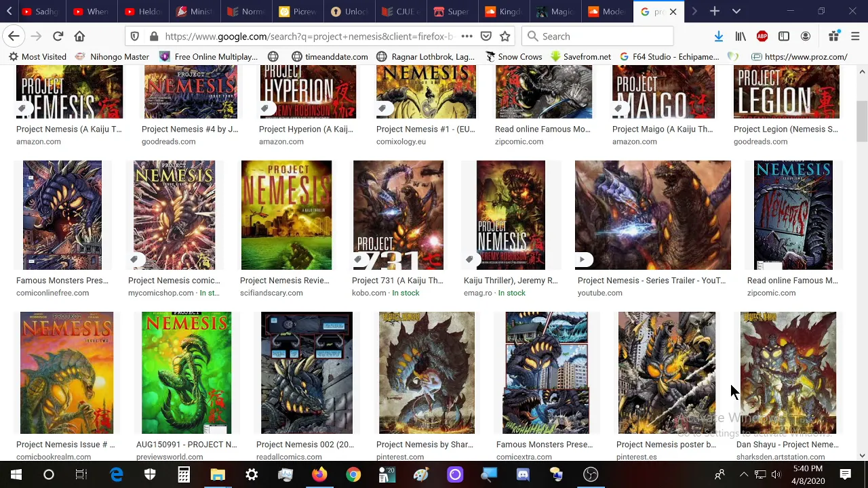Screen dimensions: 868x488
Task: Open Project Nemesis 002 readallcomics image
Action: (x=307, y=373)
